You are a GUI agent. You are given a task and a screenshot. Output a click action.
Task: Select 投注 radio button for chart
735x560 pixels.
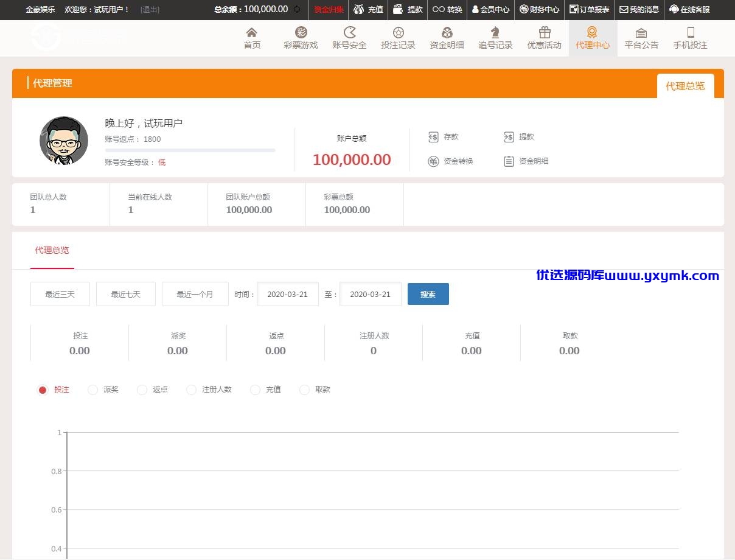43,390
